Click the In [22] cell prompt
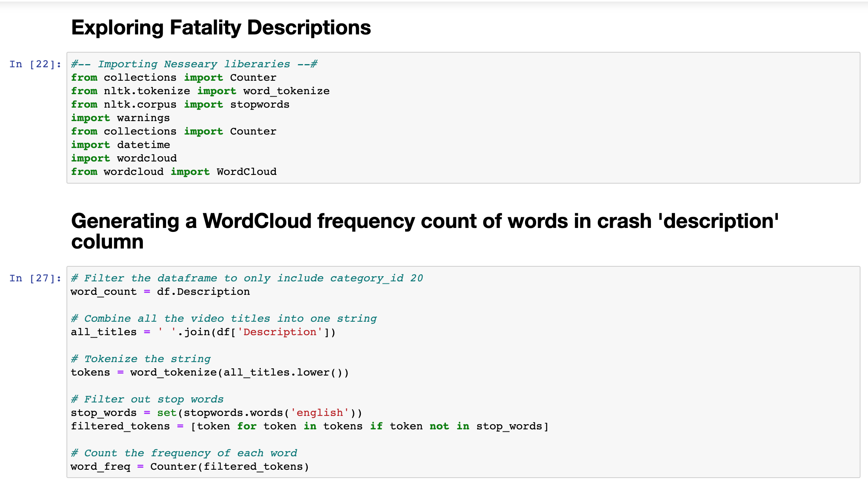Screen dimensions: 868x482 point(35,64)
